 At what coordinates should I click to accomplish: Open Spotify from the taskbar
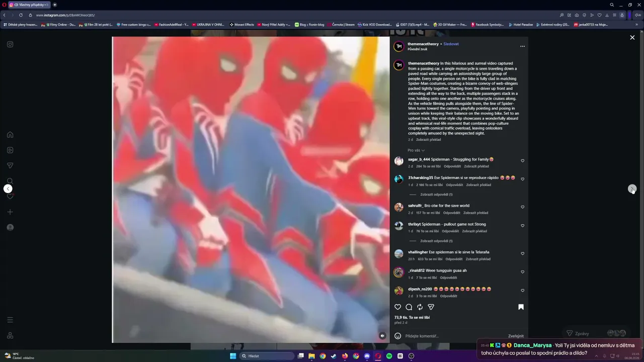pos(389,356)
